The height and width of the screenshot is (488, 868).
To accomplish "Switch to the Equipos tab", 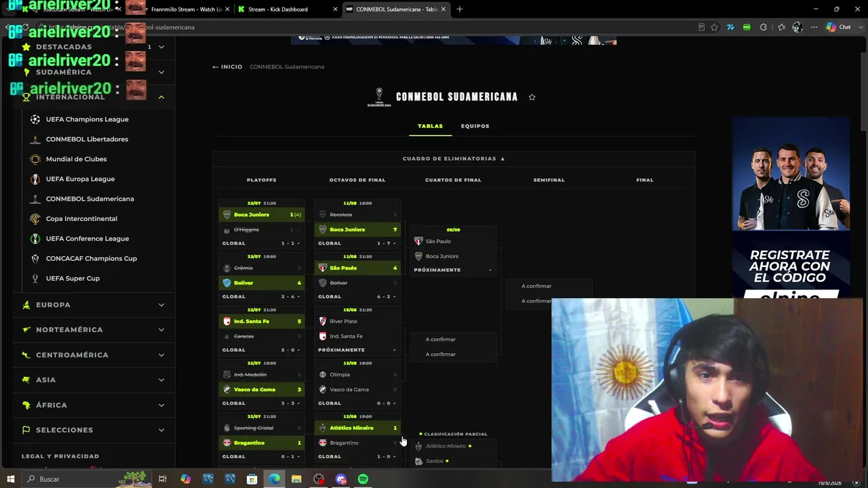I will click(475, 126).
